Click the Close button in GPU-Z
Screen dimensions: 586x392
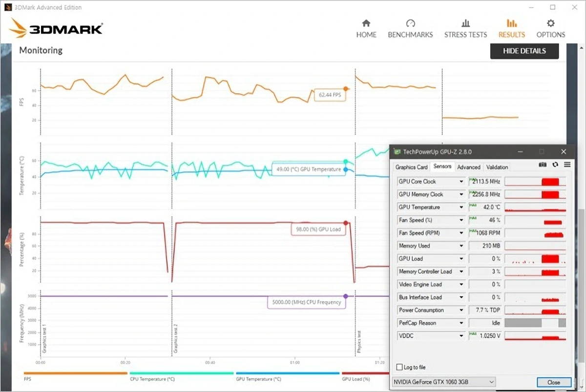pos(554,382)
